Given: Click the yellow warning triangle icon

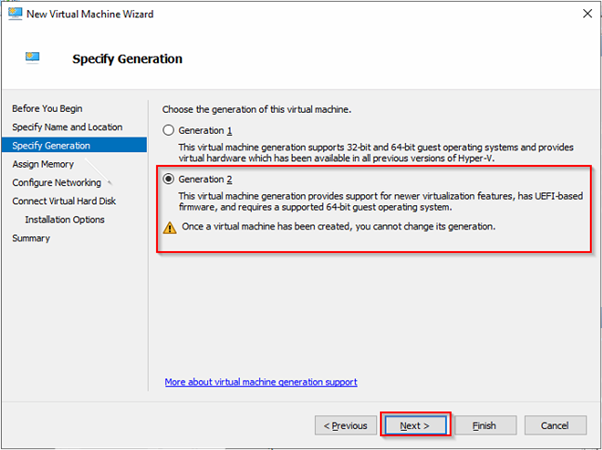Looking at the screenshot, I should 169,227.
